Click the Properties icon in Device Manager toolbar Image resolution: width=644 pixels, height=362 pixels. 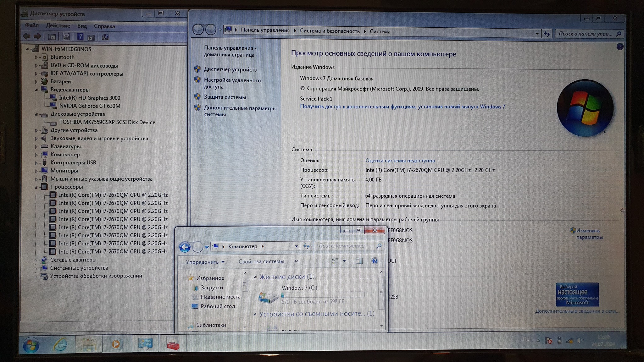(66, 37)
